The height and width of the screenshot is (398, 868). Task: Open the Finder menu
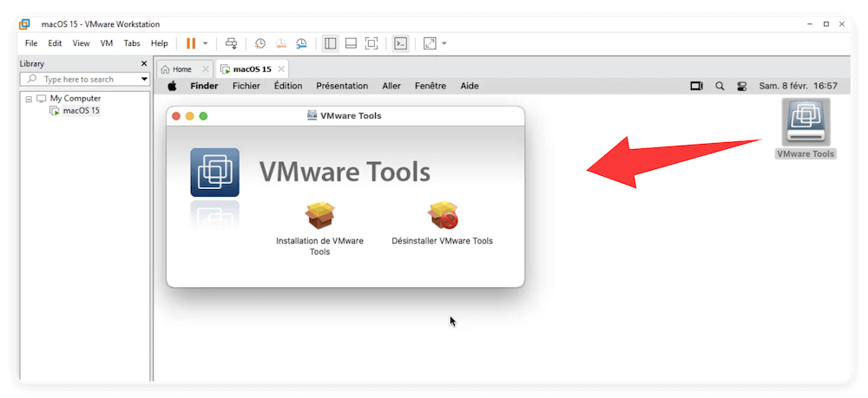pos(204,86)
